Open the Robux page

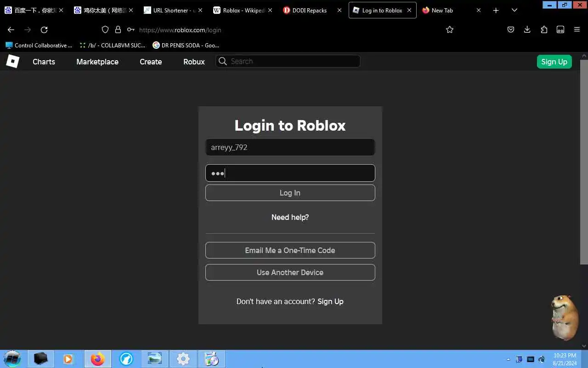click(x=194, y=62)
